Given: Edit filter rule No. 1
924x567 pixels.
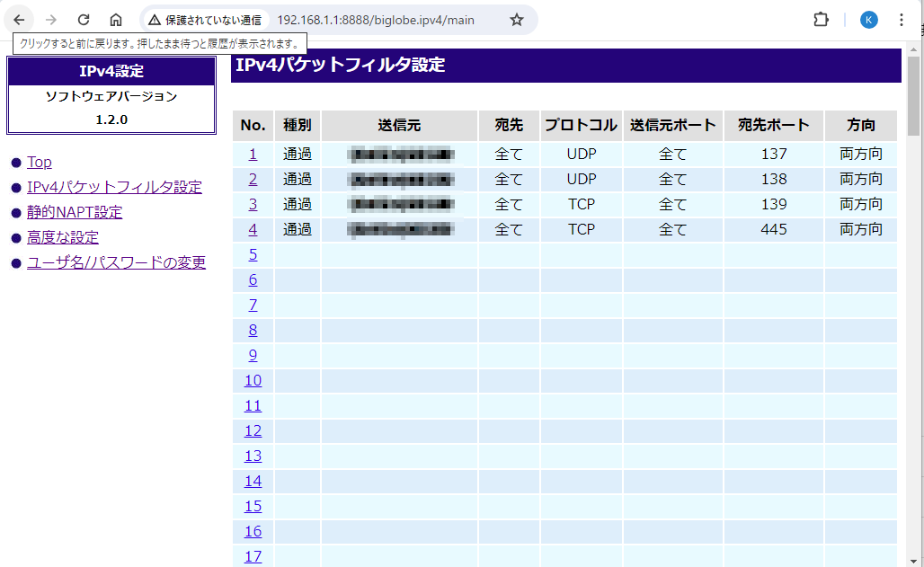Looking at the screenshot, I should (253, 154).
